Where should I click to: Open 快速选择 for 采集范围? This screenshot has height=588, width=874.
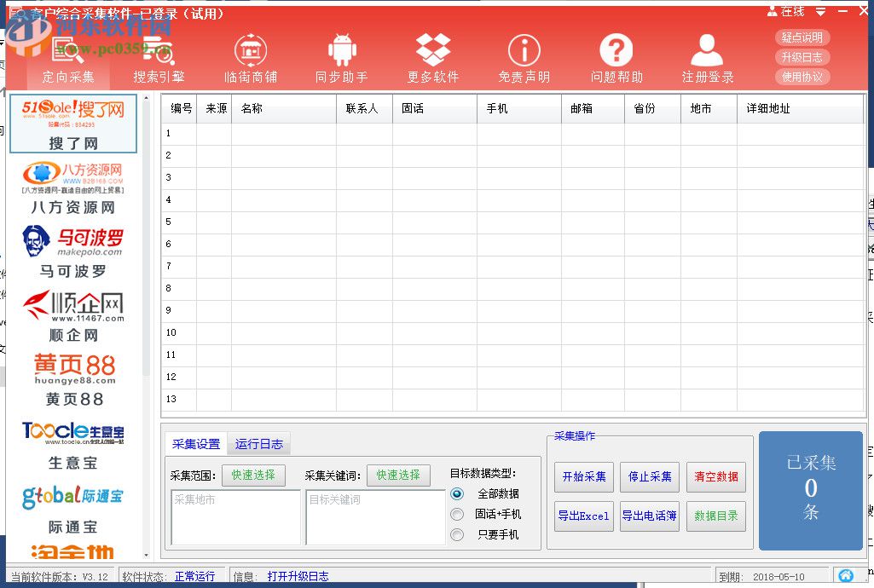click(253, 476)
